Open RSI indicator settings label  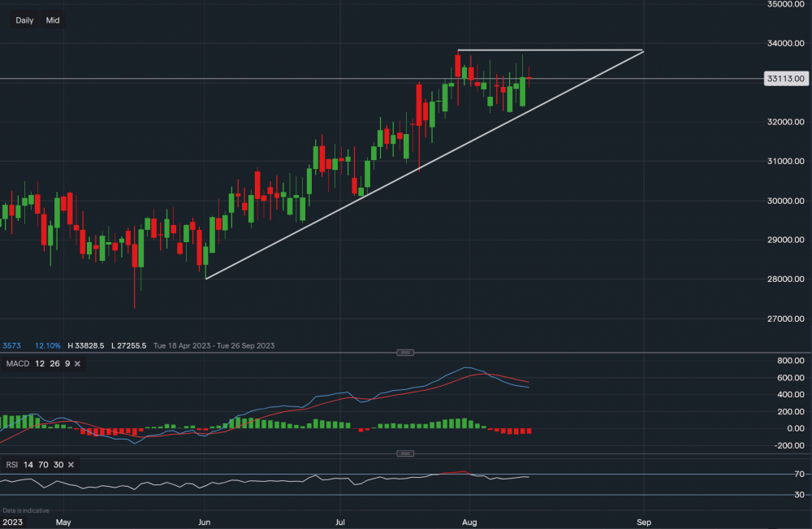point(14,464)
